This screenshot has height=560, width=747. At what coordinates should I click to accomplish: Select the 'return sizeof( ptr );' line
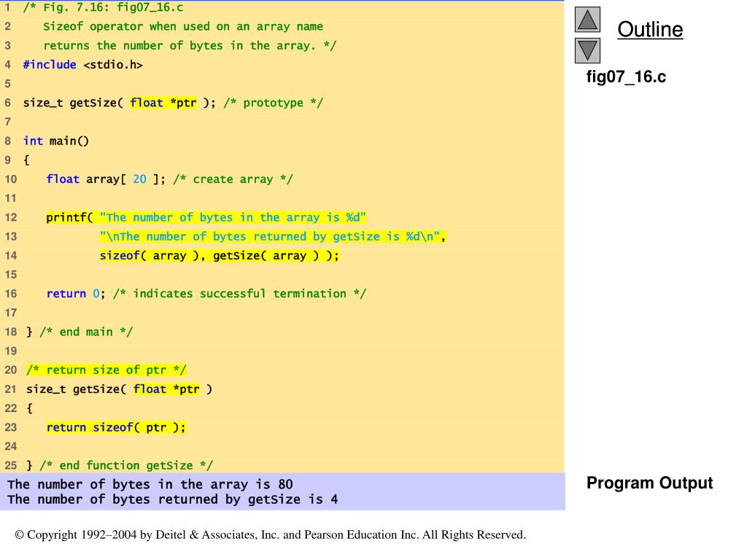(x=116, y=427)
